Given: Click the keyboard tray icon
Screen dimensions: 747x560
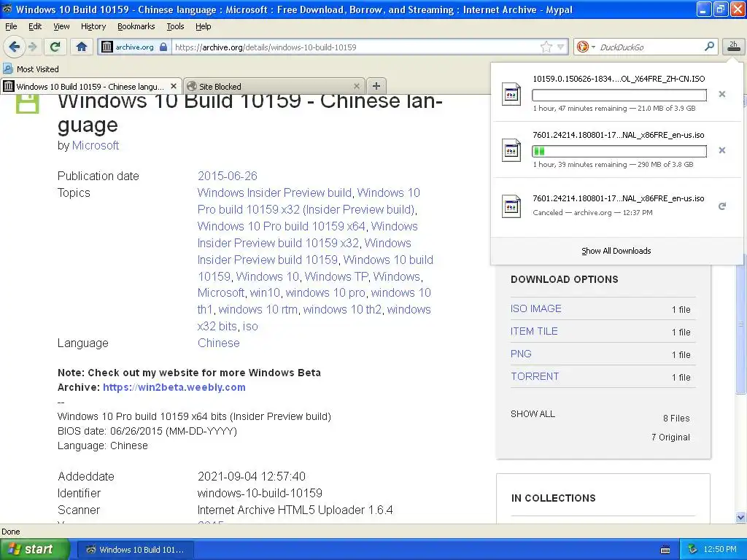Looking at the screenshot, I should pos(665,550).
